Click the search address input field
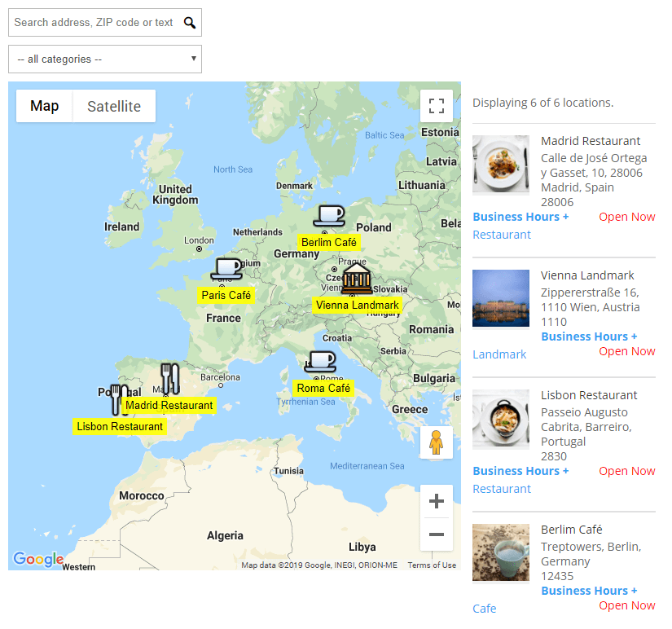 point(94,23)
